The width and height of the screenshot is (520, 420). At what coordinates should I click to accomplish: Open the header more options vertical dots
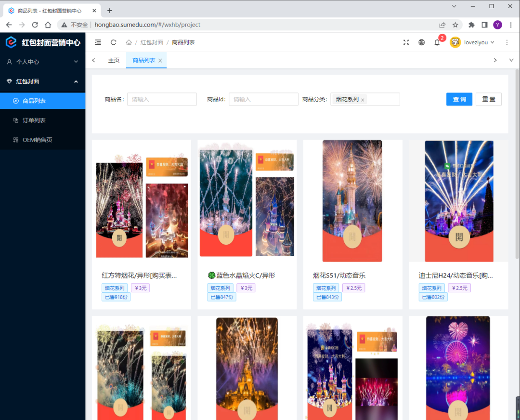[507, 42]
